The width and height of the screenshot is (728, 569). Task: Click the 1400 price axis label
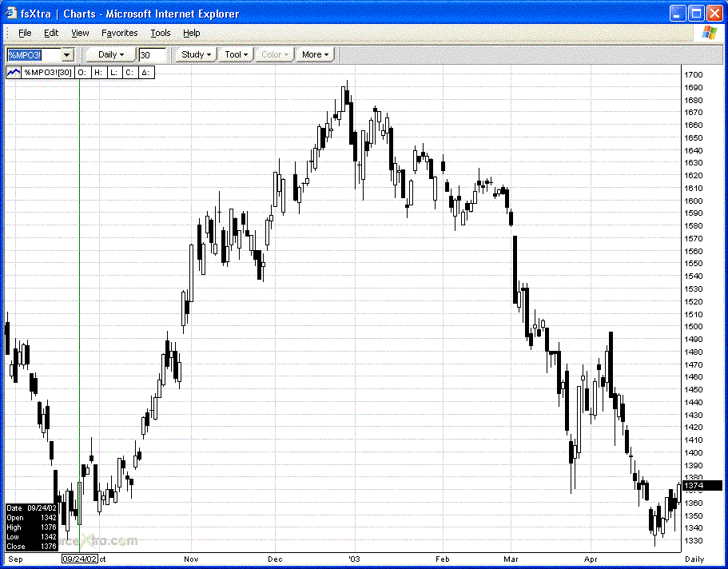694,452
